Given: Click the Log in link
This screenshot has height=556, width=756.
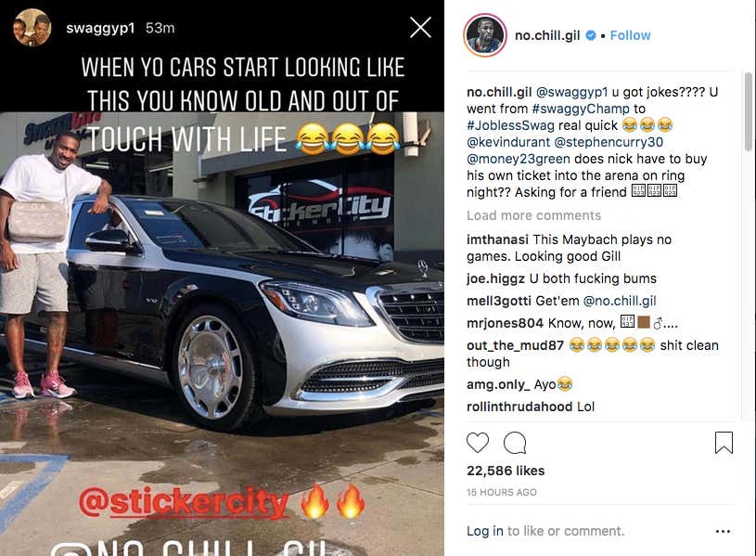Looking at the screenshot, I should [484, 531].
